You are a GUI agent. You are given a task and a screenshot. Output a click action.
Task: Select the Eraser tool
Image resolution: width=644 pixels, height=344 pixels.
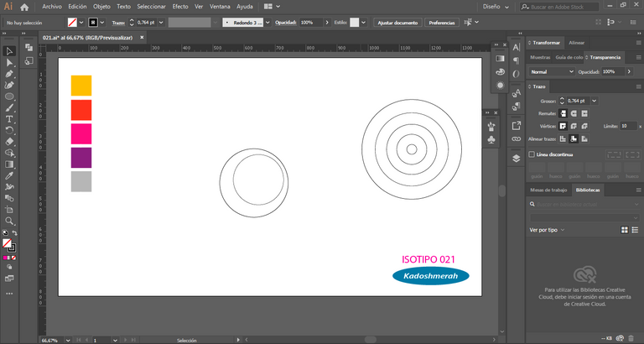point(9,142)
